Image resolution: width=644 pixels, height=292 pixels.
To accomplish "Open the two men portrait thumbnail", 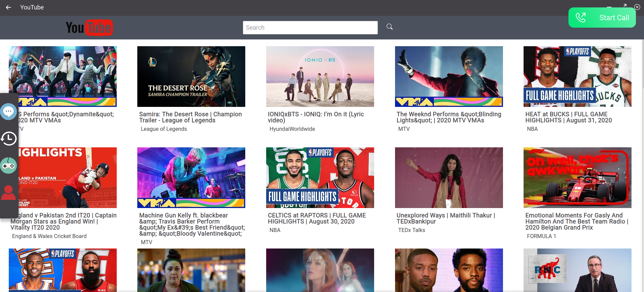I will pos(449,270).
